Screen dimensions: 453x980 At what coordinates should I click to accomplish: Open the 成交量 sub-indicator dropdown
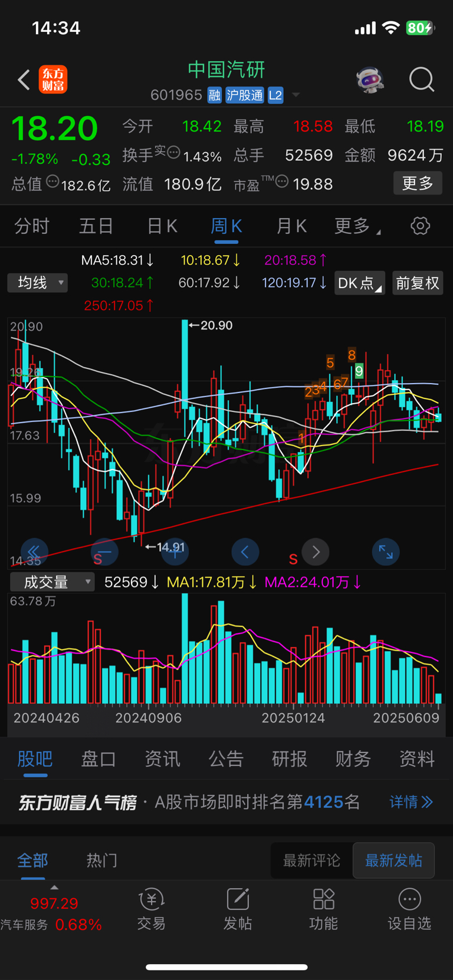coord(52,582)
